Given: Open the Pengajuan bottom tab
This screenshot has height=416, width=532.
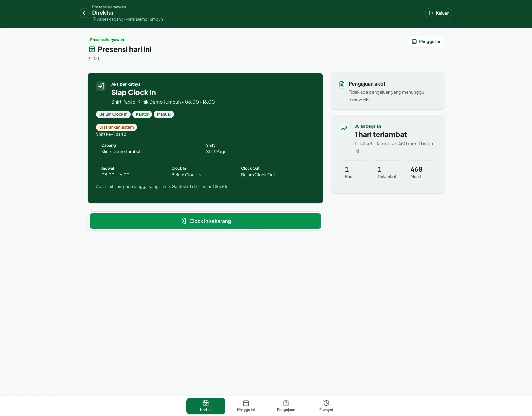Looking at the screenshot, I should [286, 406].
